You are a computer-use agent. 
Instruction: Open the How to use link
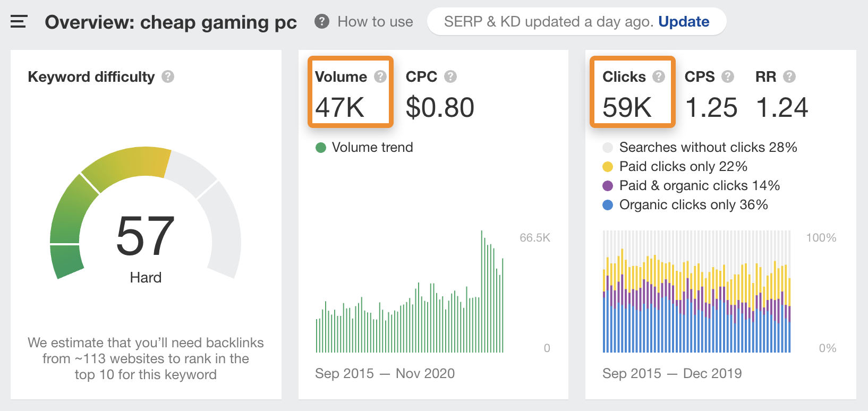coord(375,22)
